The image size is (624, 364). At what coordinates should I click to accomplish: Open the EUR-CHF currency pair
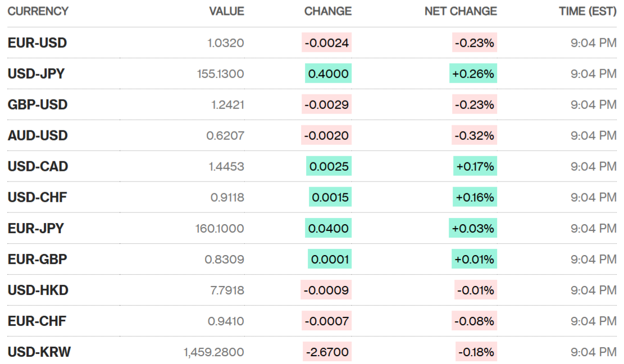click(37, 321)
